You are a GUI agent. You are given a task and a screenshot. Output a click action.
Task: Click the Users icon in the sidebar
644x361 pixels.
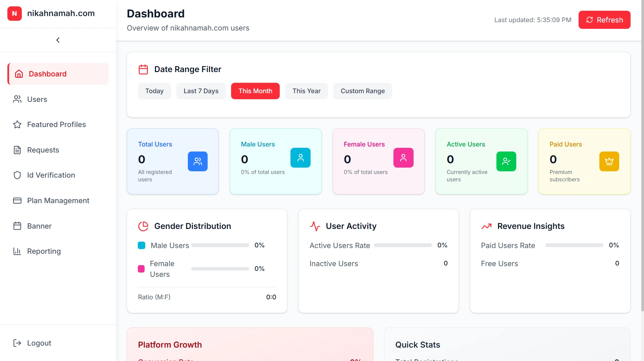point(17,99)
